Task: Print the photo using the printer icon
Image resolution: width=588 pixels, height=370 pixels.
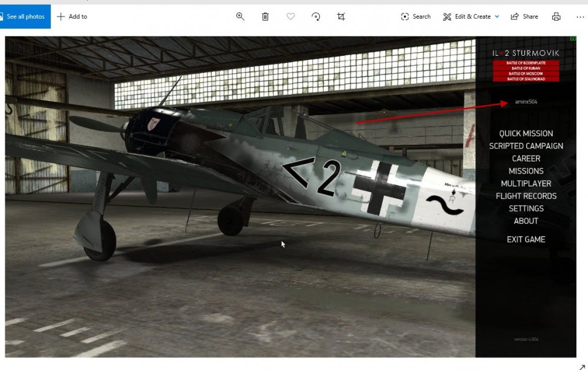Action: click(x=556, y=16)
